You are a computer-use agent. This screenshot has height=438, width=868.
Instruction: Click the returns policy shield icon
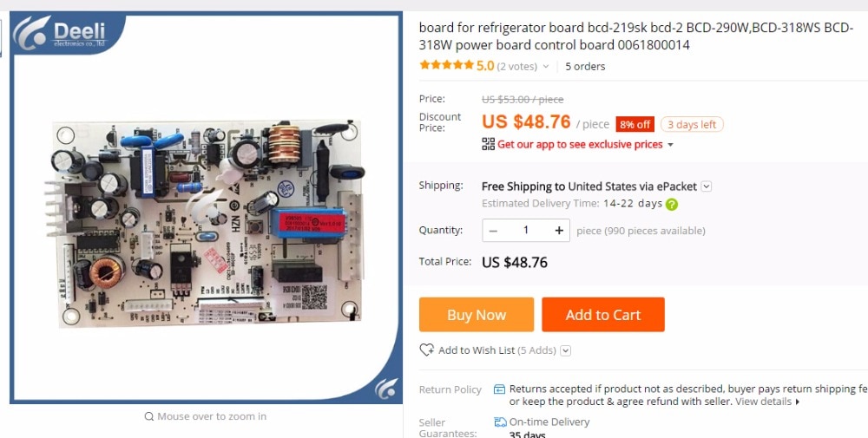pos(499,389)
